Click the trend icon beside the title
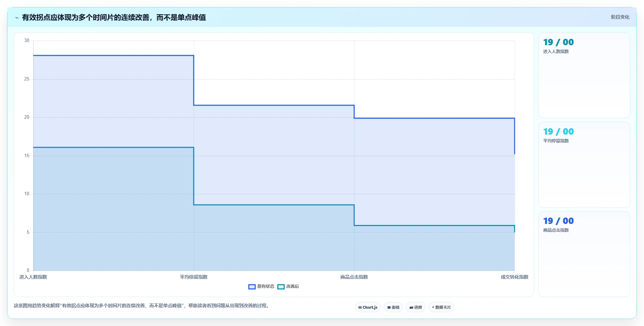644x326 pixels. pos(17,17)
